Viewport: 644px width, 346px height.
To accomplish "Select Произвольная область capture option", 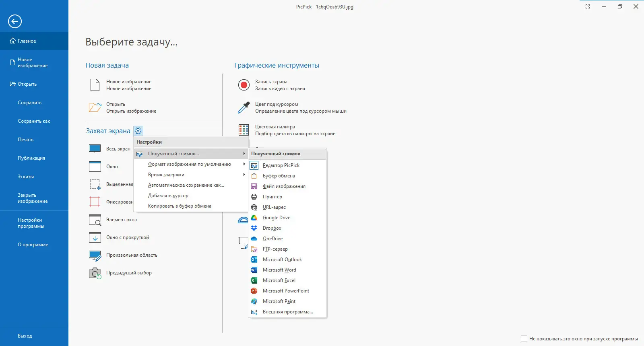I will (132, 255).
